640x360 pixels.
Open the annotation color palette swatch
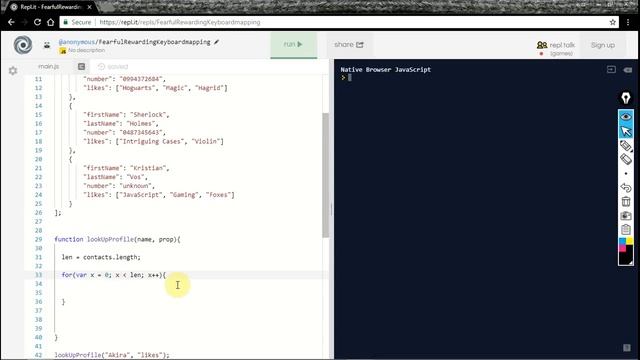tap(626, 251)
